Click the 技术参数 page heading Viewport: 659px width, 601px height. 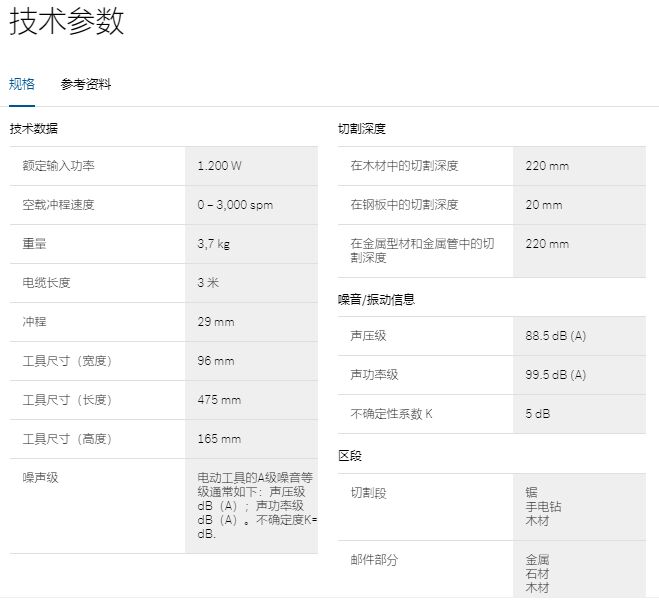tap(67, 22)
